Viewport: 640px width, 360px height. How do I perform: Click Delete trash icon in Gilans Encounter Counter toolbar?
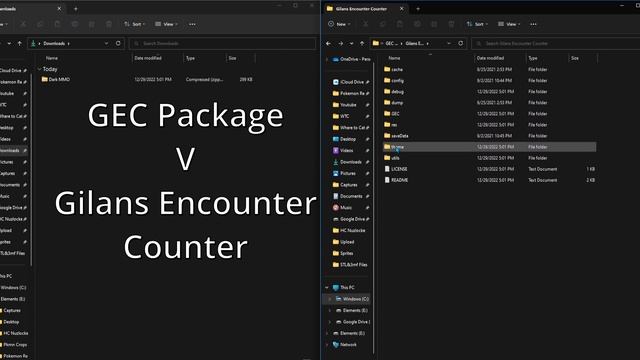pyautogui.click(x=451, y=24)
